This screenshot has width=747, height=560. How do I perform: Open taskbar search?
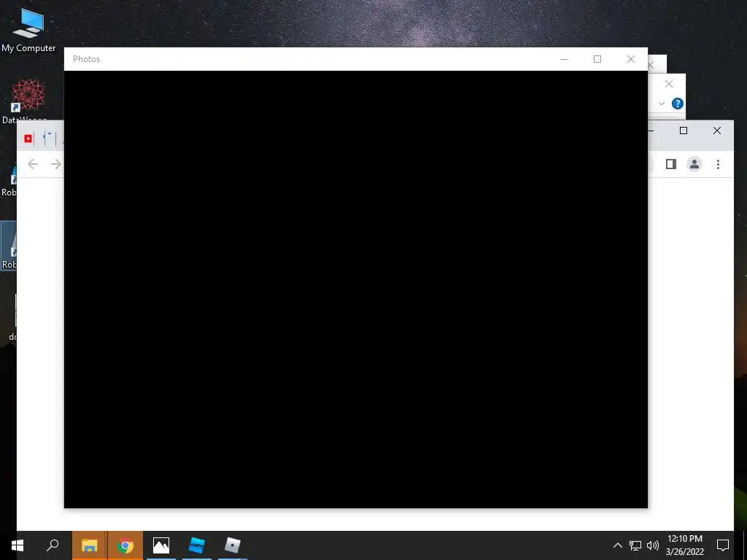[53, 545]
